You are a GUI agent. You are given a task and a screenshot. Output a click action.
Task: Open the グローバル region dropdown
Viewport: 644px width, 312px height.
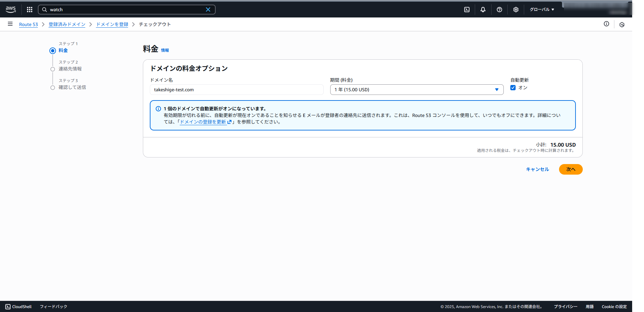(x=542, y=10)
